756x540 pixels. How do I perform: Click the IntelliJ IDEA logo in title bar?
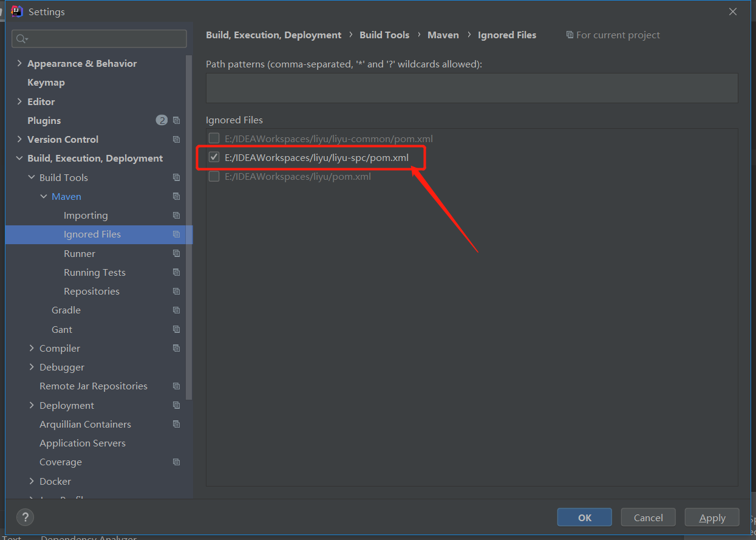(17, 12)
